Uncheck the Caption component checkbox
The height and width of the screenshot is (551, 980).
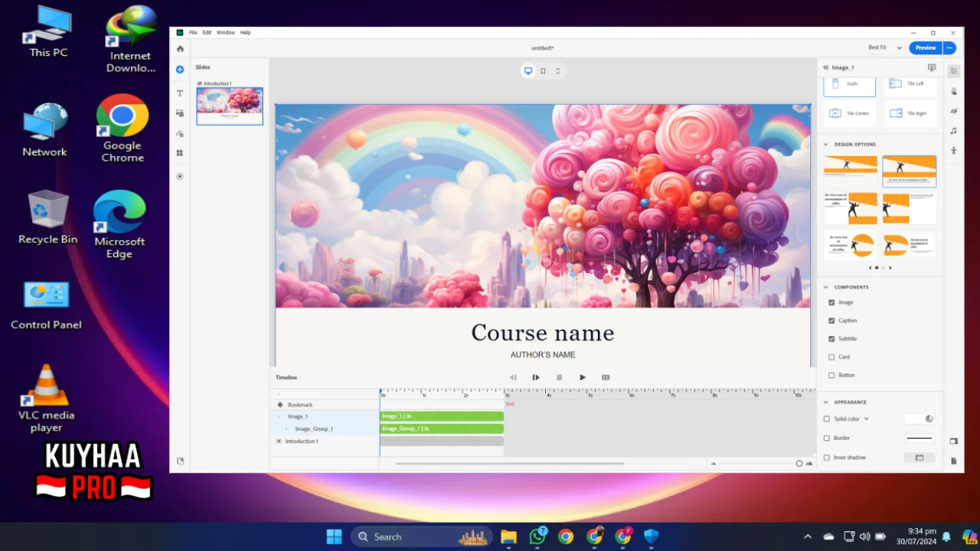pyautogui.click(x=831, y=321)
